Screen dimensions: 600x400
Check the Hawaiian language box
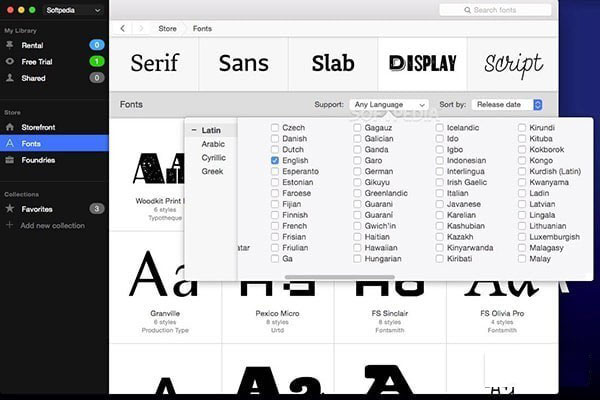click(357, 248)
